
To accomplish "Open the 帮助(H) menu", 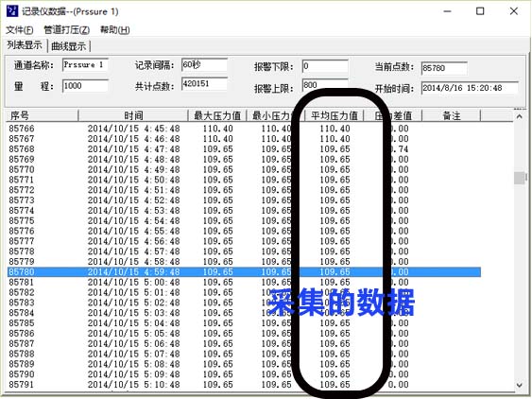I will 114,30.
